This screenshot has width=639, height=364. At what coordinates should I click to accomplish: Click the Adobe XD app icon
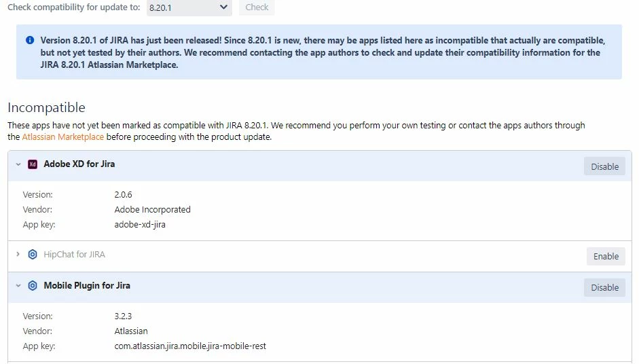(33, 164)
